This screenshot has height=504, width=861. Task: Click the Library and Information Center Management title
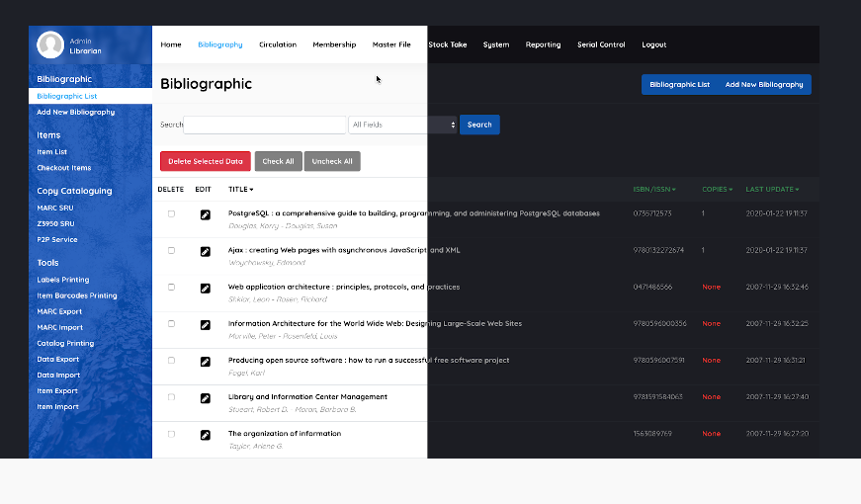click(x=307, y=397)
